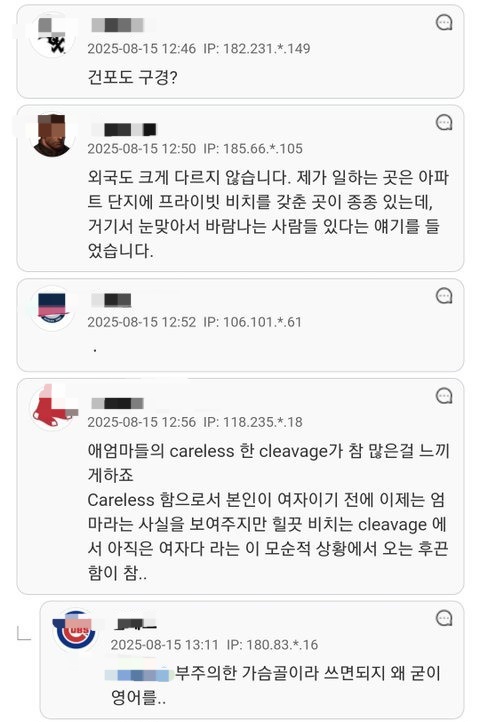Click reply bubble icon on 12:46 comment
480x722 pixels.
point(444,23)
